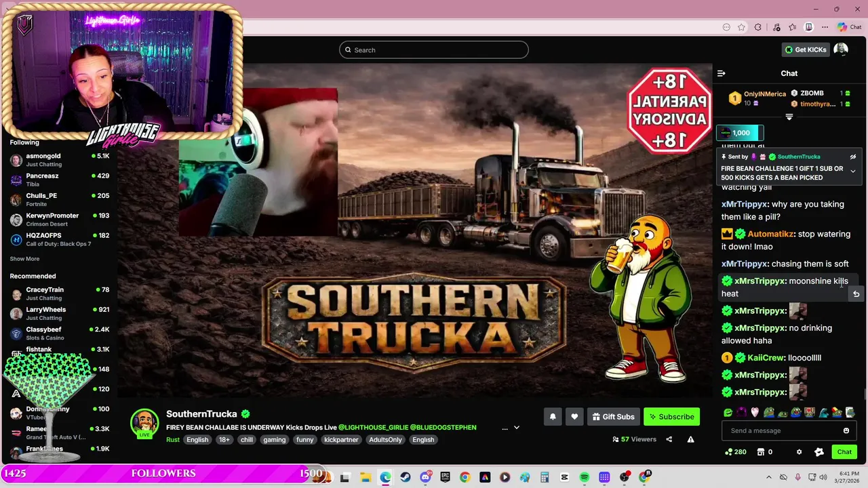Share the stream via share icon
This screenshot has height=488, width=868.
pyautogui.click(x=669, y=439)
